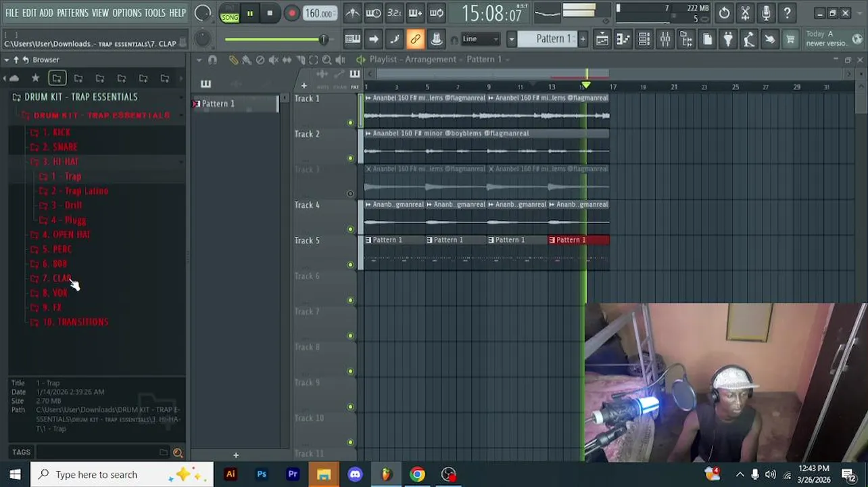
Task: Toggle the Browser view icon
Action: pyautogui.click(x=686, y=39)
